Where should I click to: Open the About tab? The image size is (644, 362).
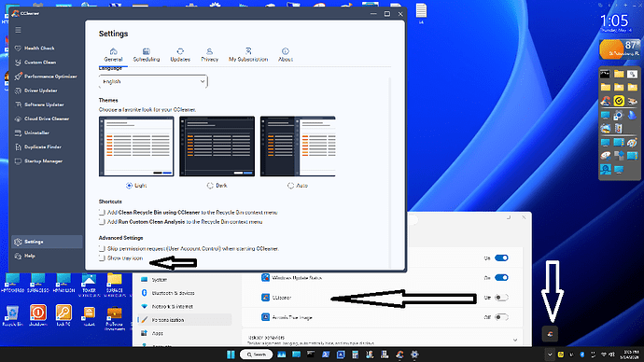[286, 55]
